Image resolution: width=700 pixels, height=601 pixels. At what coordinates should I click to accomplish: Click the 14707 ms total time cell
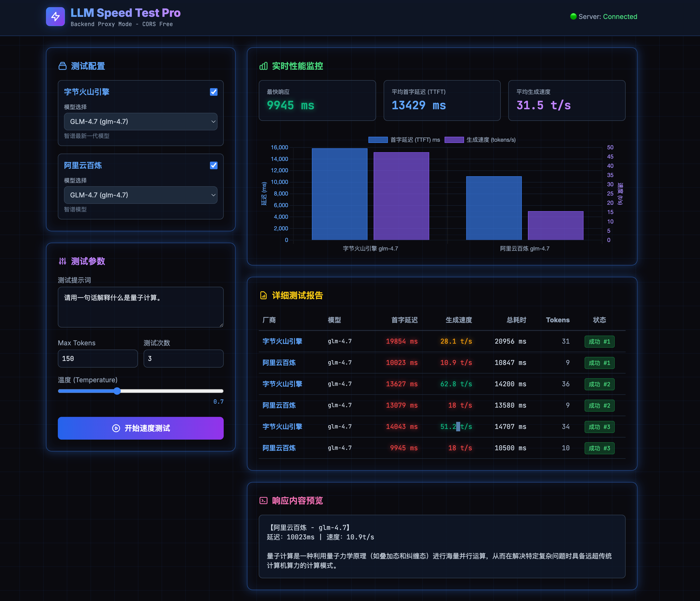pos(510,427)
